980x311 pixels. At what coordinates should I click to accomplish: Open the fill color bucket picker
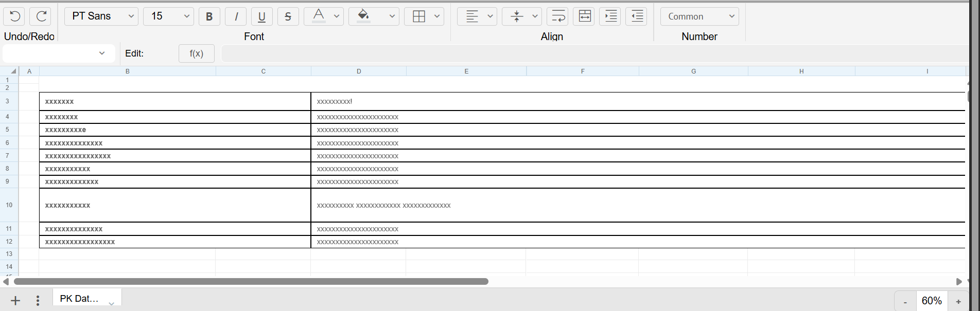(x=363, y=16)
